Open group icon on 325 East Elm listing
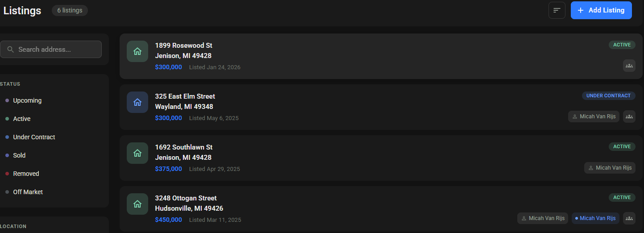This screenshot has height=233, width=644. click(629, 116)
